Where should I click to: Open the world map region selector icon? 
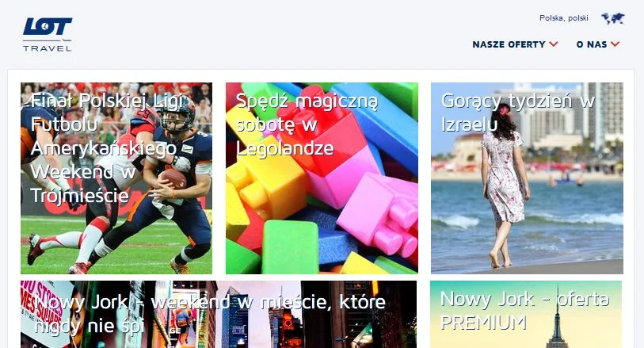[613, 18]
